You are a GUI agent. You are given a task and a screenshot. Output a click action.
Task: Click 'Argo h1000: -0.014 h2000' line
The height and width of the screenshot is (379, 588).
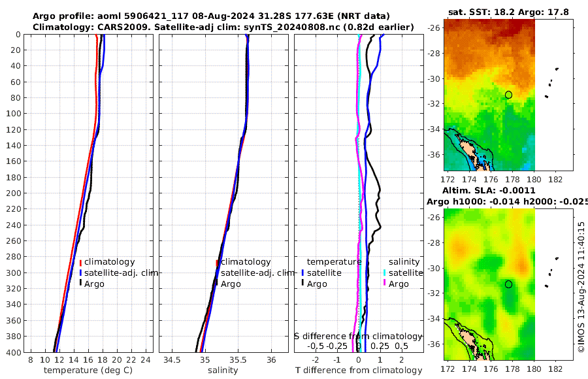(507, 202)
